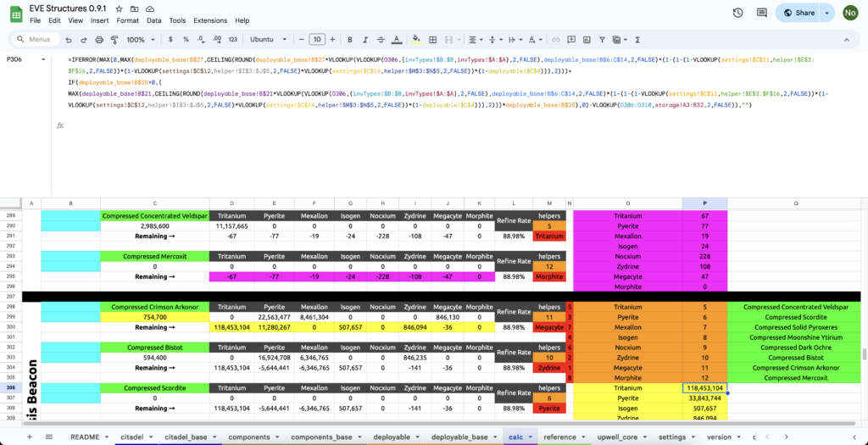Open the Data menu
868x445 pixels.
tap(154, 20)
